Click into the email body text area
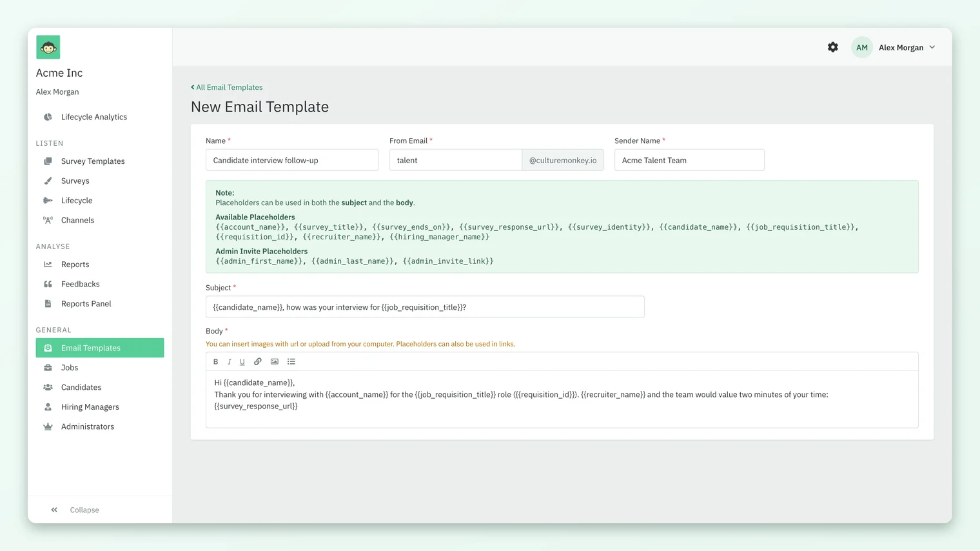Viewport: 980px width, 551px height. (x=562, y=399)
